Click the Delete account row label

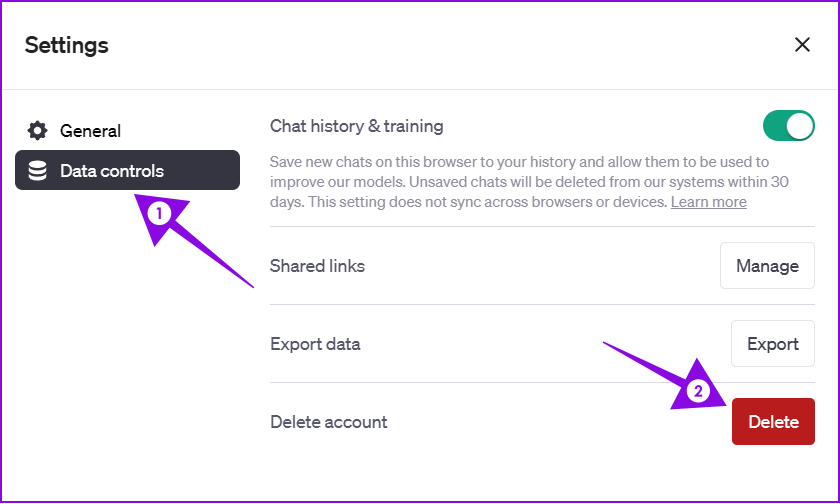click(328, 422)
